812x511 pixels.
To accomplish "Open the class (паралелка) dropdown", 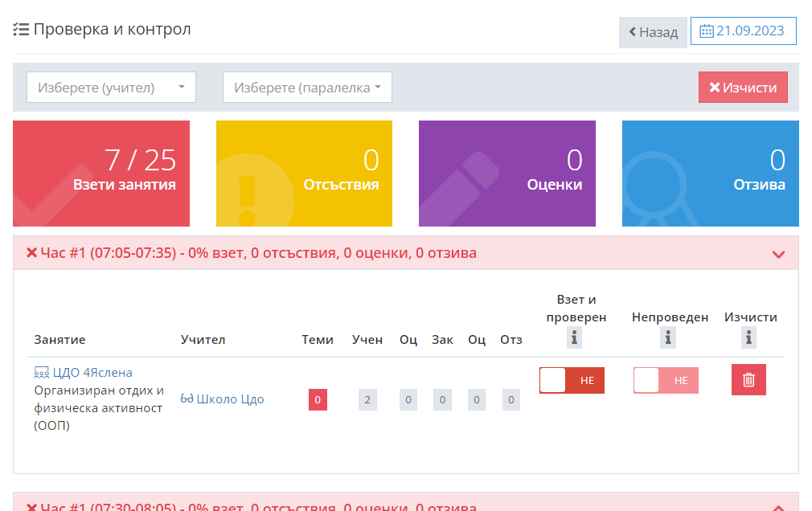I will point(307,88).
